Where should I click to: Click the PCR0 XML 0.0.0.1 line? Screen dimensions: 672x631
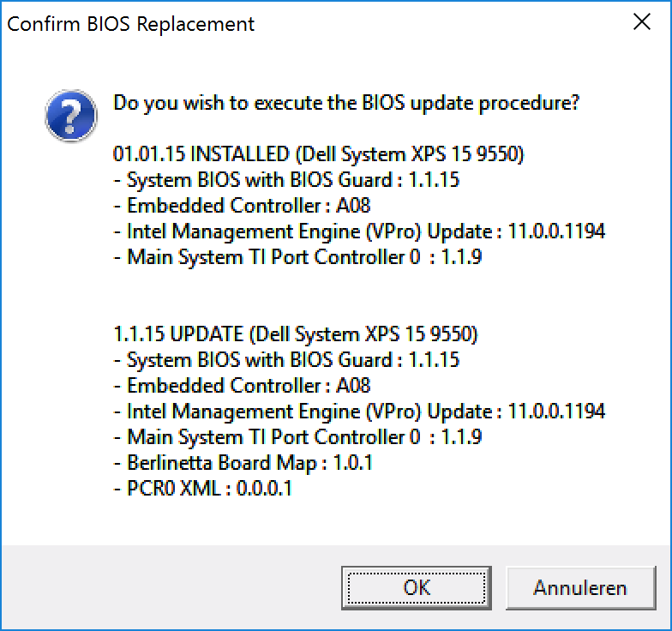202,490
